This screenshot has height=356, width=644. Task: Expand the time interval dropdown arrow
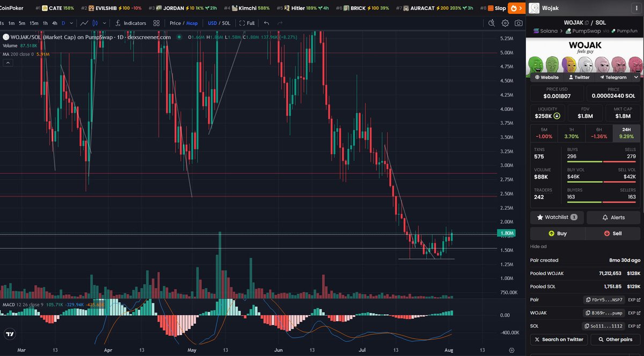[70, 23]
